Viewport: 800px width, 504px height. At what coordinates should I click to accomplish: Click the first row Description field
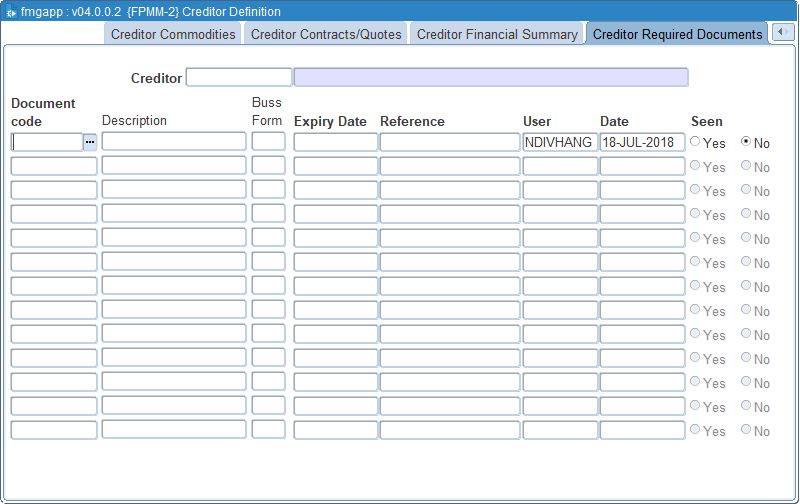point(173,141)
